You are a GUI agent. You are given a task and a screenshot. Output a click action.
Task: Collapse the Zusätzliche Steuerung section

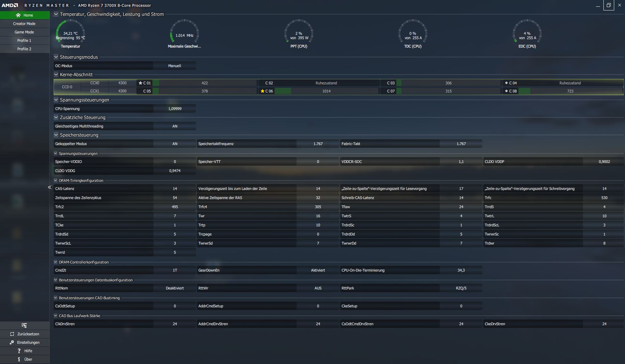pos(56,117)
